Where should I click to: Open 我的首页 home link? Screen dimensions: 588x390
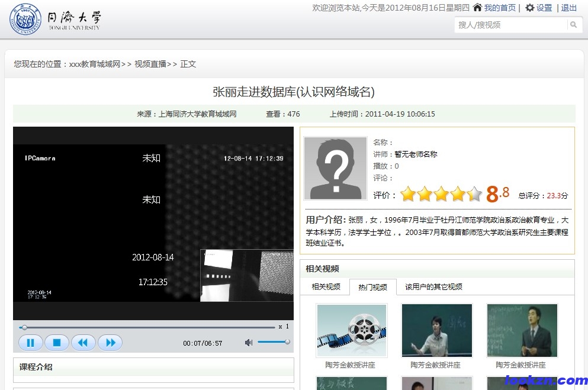[x=500, y=8]
